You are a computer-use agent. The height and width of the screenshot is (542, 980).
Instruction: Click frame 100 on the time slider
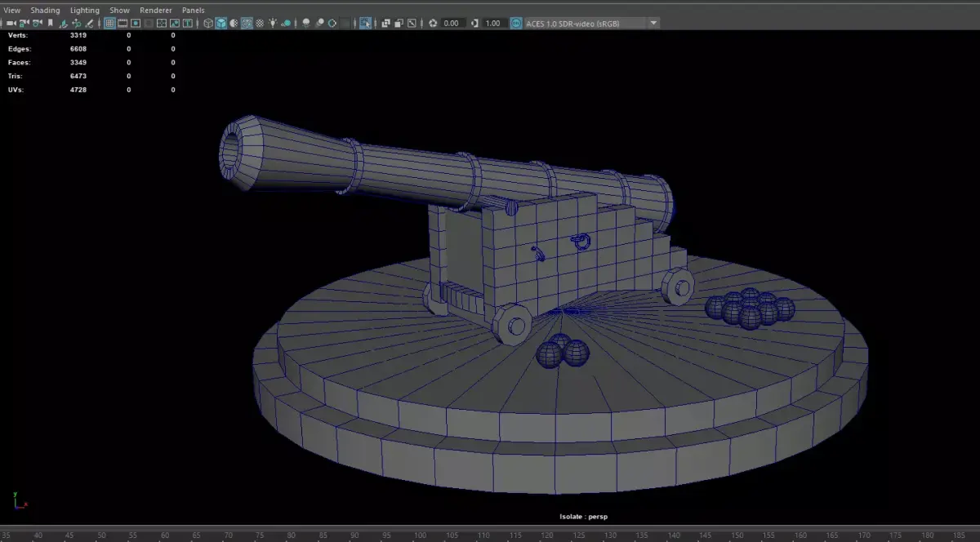(420, 535)
